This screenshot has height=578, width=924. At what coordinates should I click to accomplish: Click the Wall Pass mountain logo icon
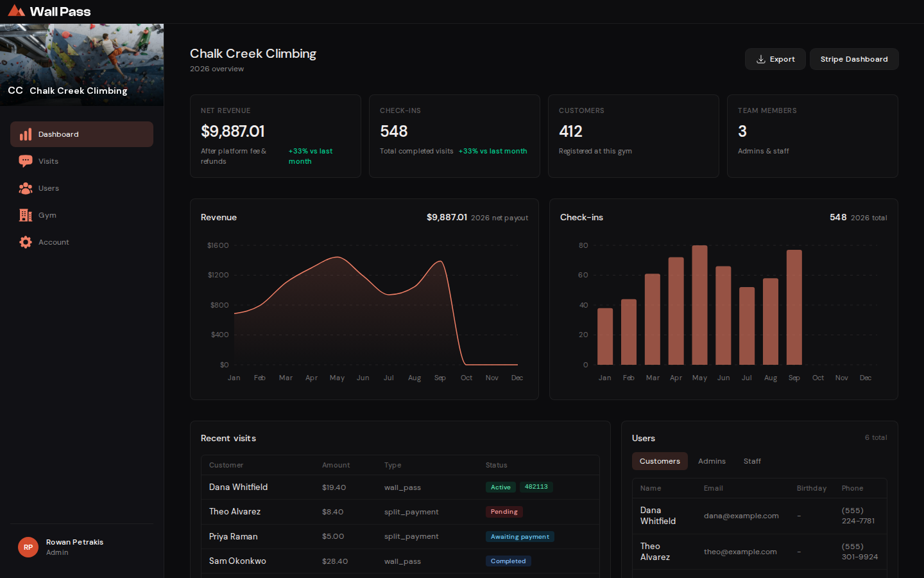tap(16, 11)
